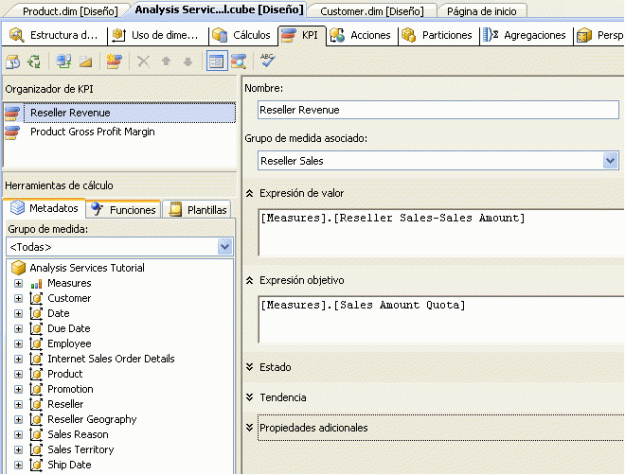The width and height of the screenshot is (625, 475).
Task: Click the Move Up arrow icon
Action: (x=166, y=61)
